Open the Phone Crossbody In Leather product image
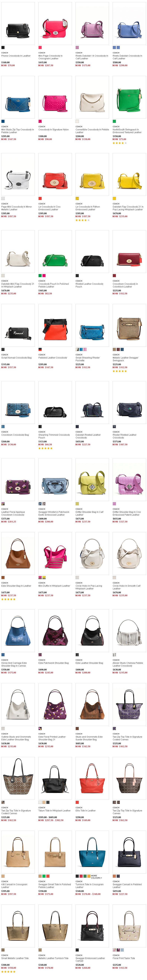Image resolution: width=147 pixels, height=980 pixels. (17, 24)
